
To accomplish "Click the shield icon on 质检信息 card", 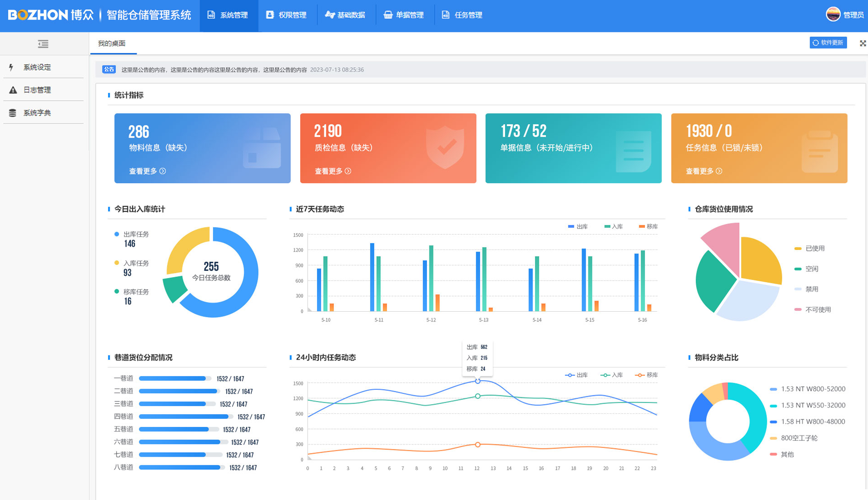I will click(x=445, y=147).
